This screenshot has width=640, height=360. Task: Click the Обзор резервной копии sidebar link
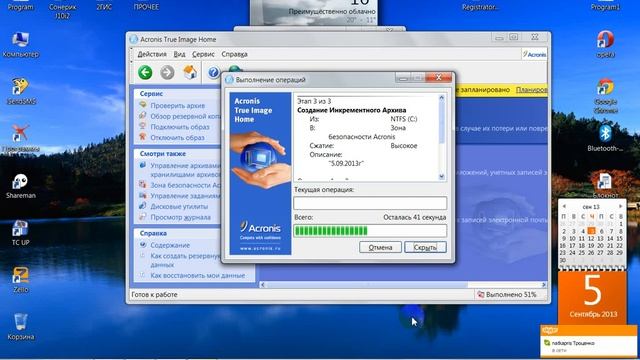(x=185, y=116)
